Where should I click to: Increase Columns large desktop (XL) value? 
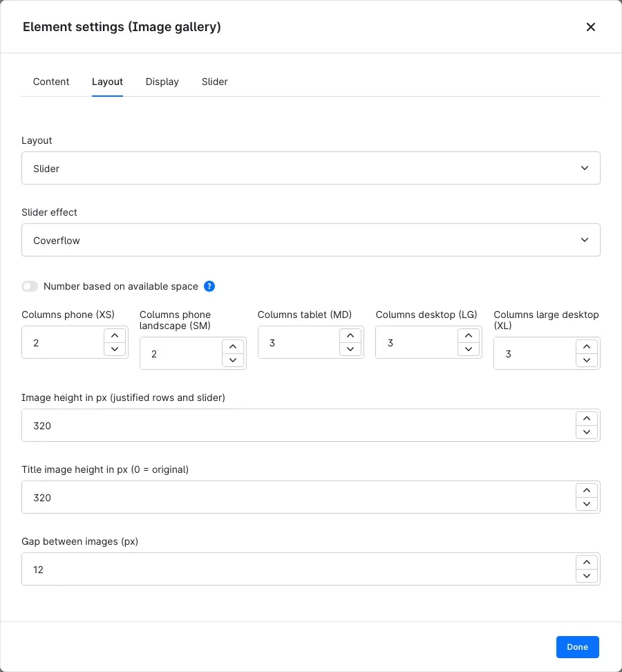click(x=587, y=346)
